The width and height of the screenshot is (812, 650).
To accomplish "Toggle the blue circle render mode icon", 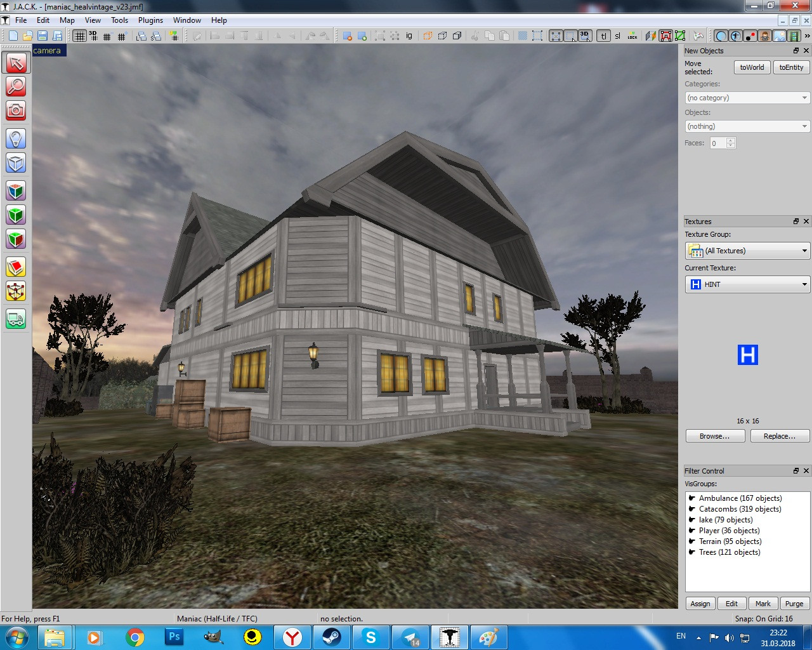I will coord(721,36).
